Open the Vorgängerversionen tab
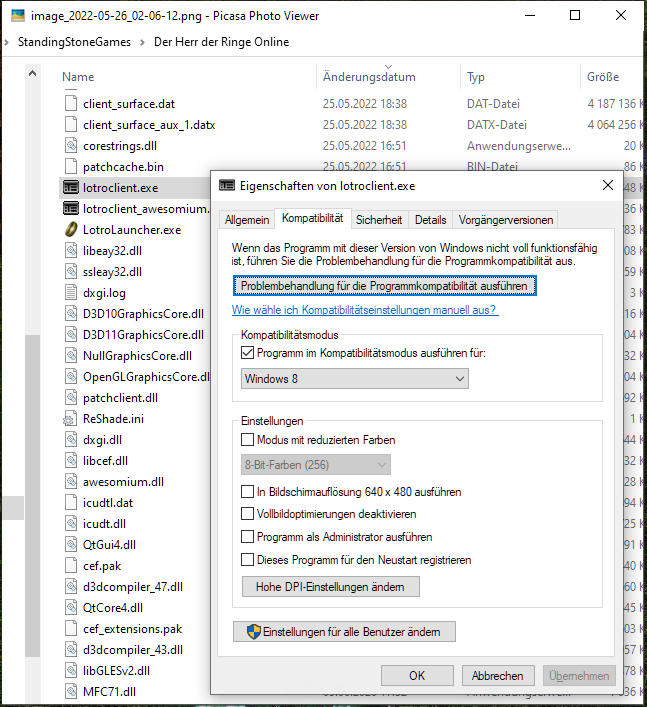This screenshot has width=647, height=707. point(506,220)
